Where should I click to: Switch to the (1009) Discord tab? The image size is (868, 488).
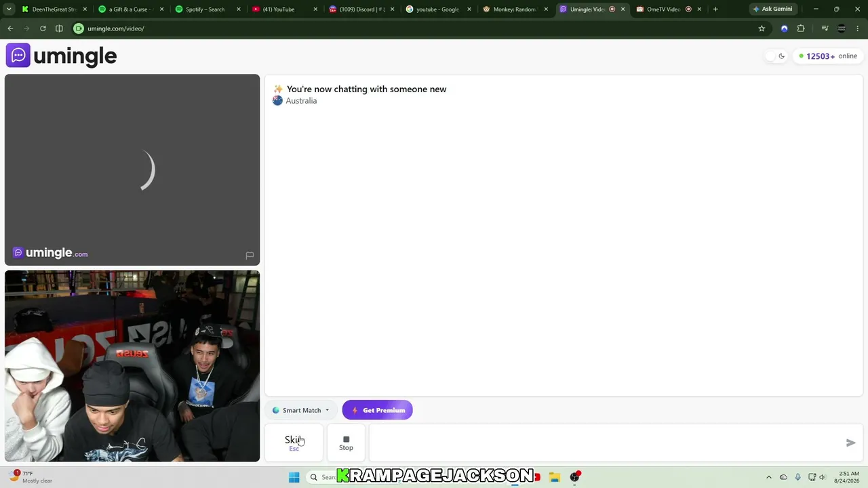tap(361, 9)
